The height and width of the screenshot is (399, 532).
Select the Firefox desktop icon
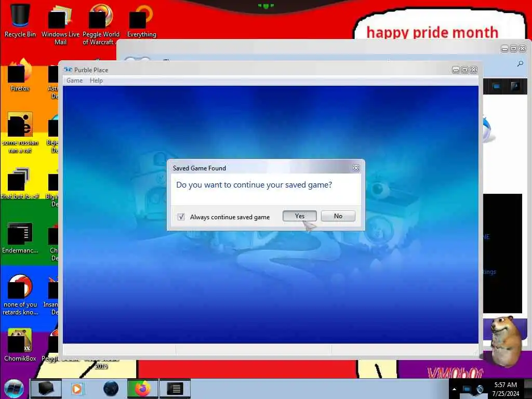20,75
